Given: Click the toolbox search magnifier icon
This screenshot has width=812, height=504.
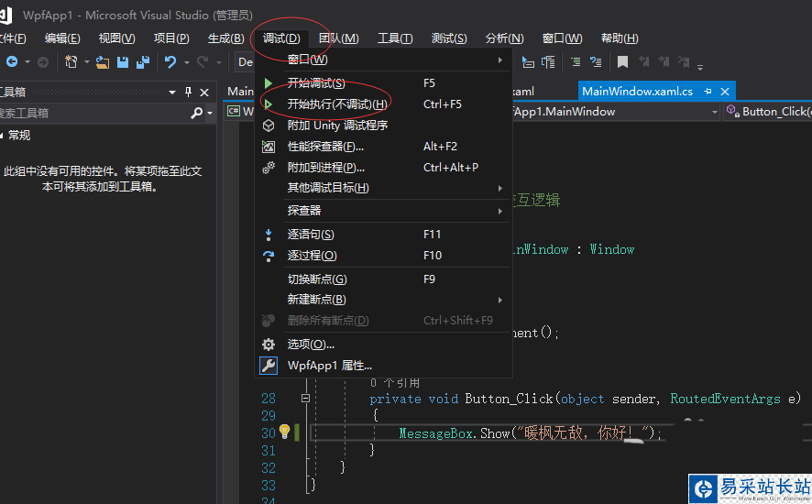Looking at the screenshot, I should click(197, 113).
